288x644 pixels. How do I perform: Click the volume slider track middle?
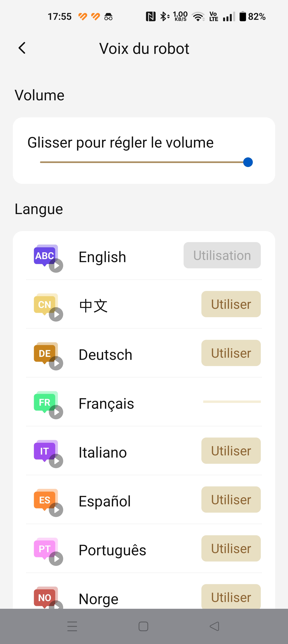point(144,162)
